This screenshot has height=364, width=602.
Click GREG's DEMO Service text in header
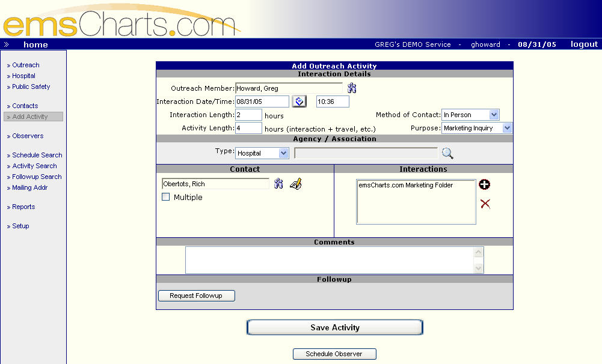click(413, 44)
